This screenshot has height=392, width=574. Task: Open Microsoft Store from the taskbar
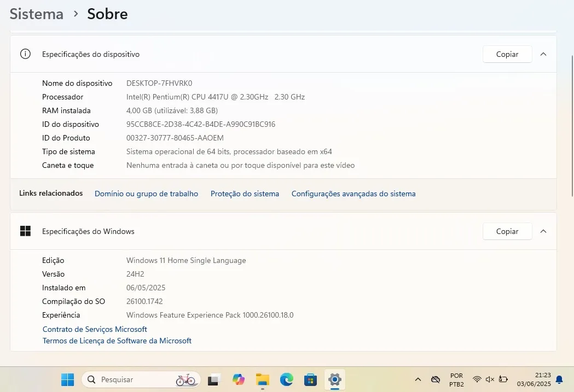tap(310, 379)
